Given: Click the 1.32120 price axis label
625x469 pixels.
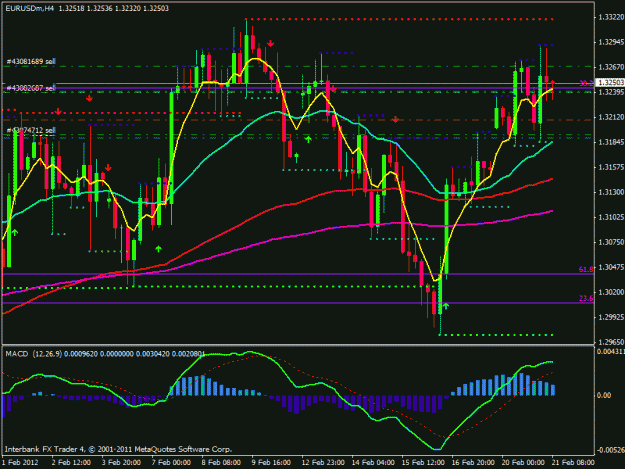Looking at the screenshot, I should [x=611, y=117].
